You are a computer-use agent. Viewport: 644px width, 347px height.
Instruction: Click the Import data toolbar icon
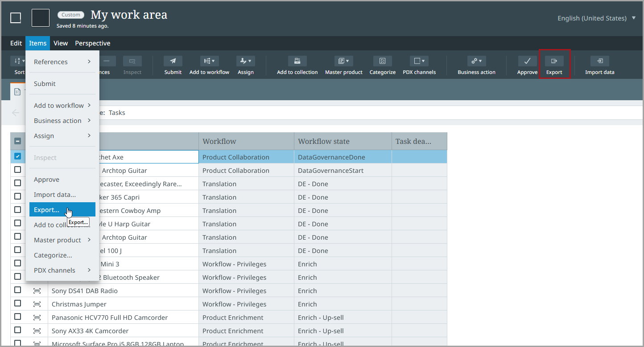coord(599,61)
